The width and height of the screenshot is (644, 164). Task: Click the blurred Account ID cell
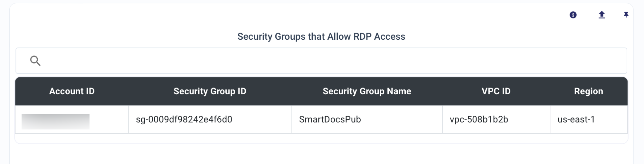(x=55, y=122)
